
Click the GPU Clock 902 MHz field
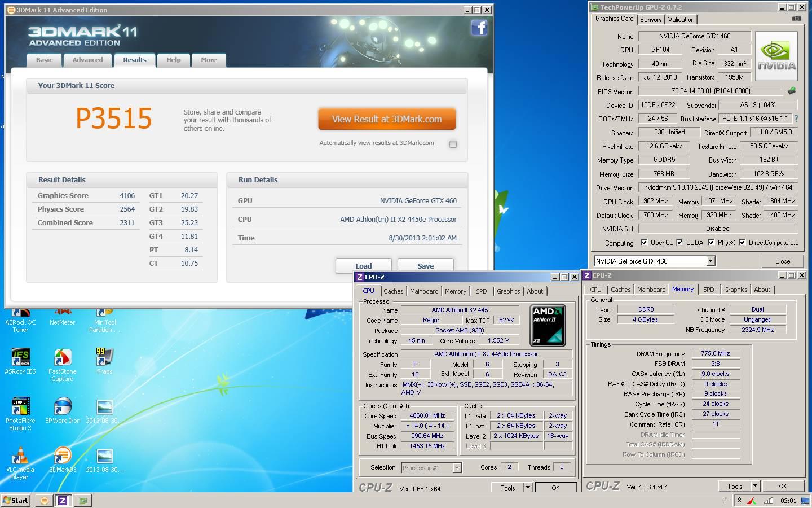coord(656,201)
